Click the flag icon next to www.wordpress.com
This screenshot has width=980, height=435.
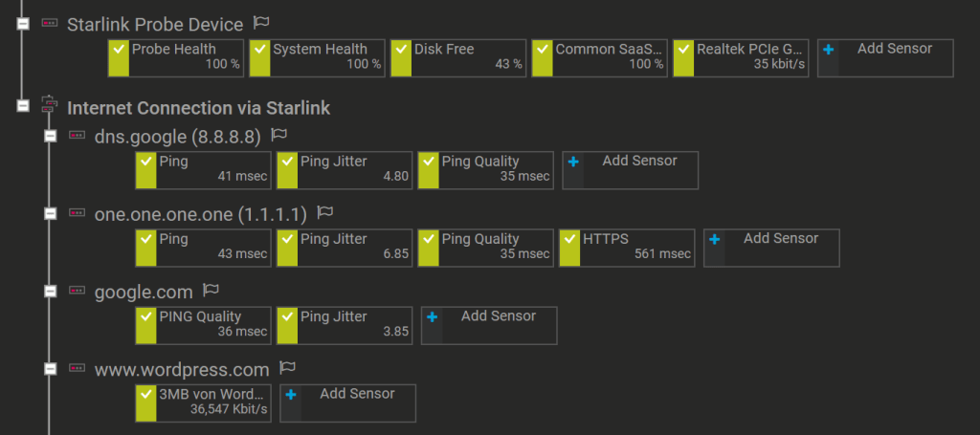tap(287, 368)
